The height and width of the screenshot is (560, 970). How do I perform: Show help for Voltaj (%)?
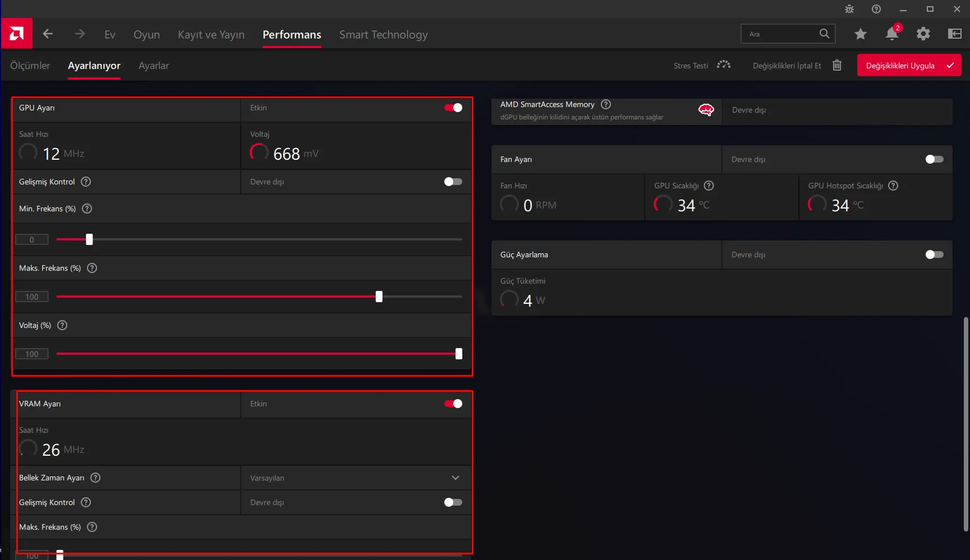(x=62, y=325)
